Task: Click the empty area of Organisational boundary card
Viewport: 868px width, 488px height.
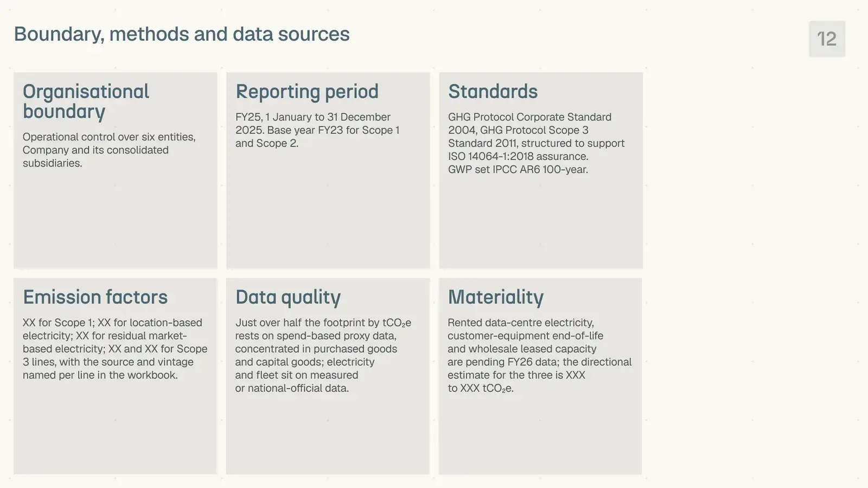Action: tap(115, 220)
